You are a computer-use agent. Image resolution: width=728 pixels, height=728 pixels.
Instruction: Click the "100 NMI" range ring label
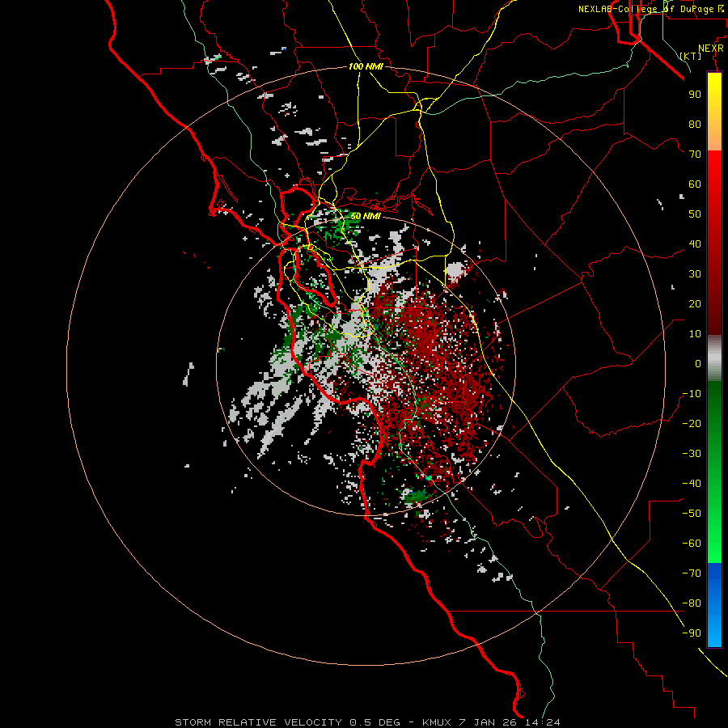click(x=366, y=67)
